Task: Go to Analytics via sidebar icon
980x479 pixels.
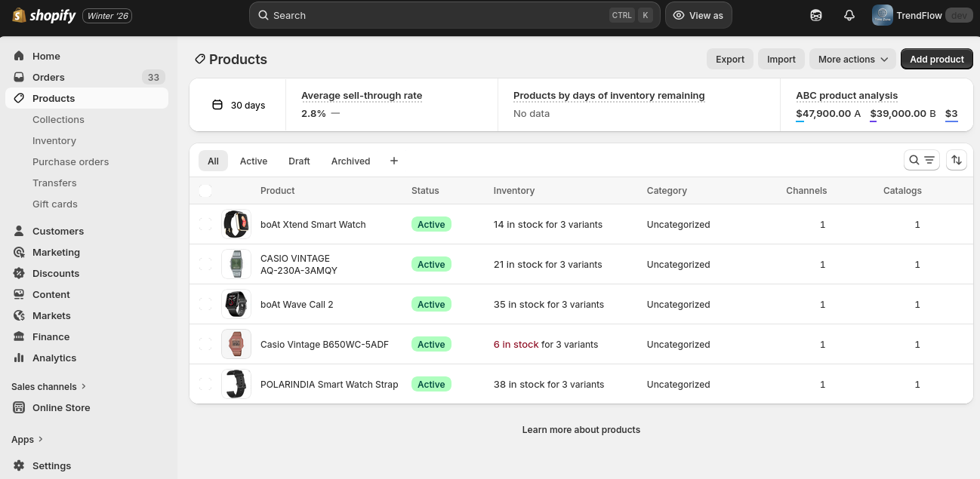Action: click(x=19, y=358)
